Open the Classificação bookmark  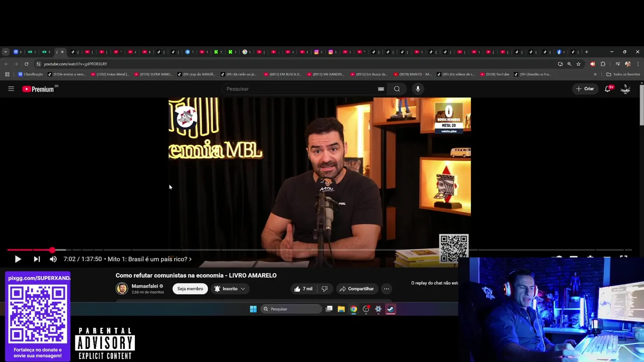[31, 74]
